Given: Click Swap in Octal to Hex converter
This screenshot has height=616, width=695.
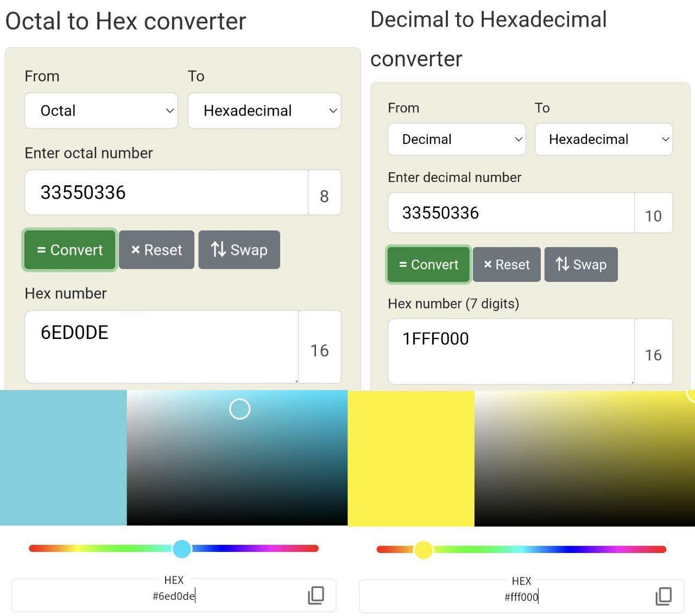Looking at the screenshot, I should [239, 250].
